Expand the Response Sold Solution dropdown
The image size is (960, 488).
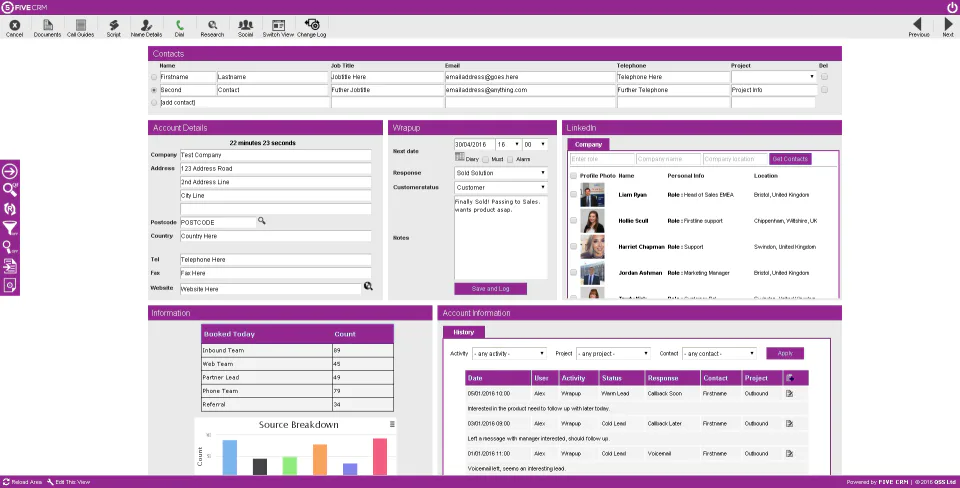pyautogui.click(x=501, y=173)
